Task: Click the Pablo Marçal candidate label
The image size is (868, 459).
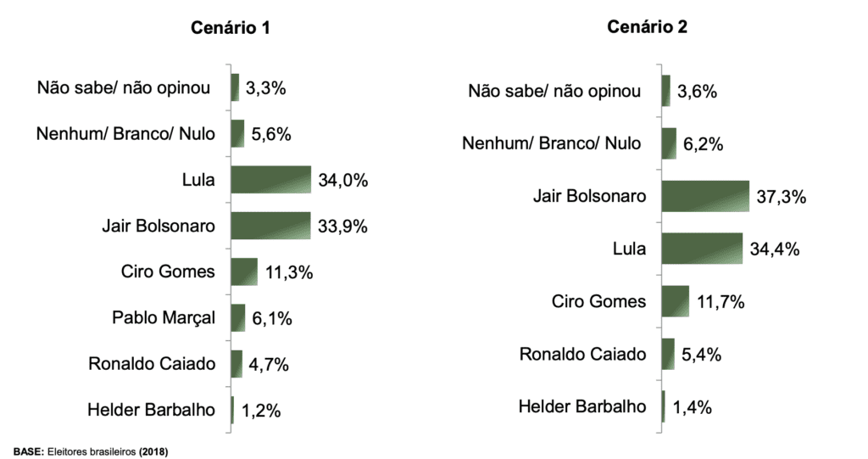Action: 164,318
